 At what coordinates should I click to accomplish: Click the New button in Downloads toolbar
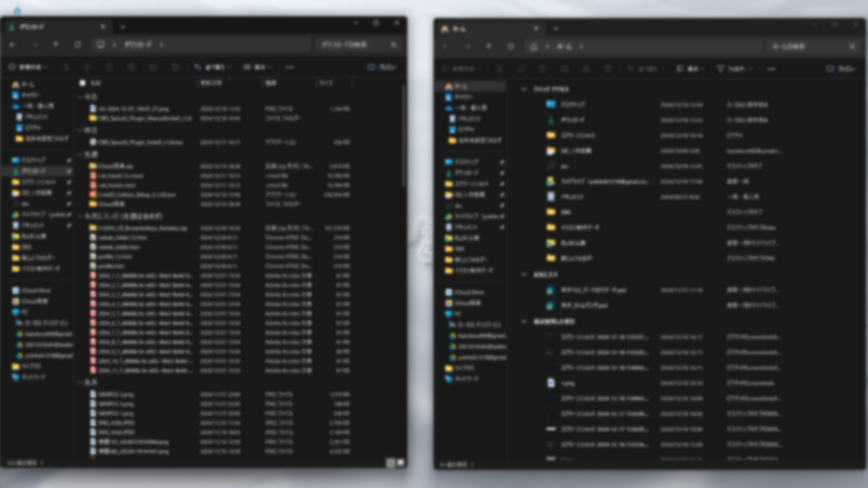pyautogui.click(x=28, y=67)
